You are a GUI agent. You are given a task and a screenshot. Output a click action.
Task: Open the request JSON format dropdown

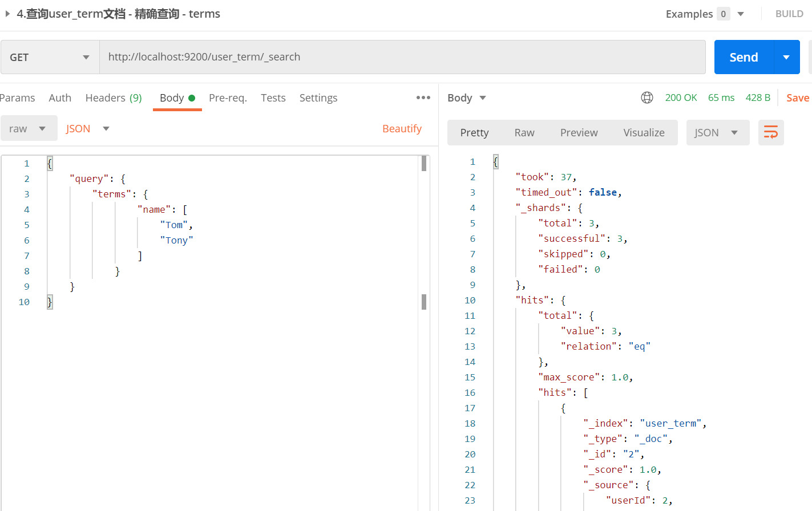87,128
